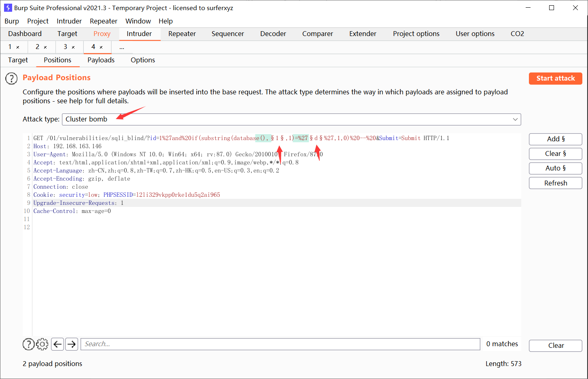The width and height of the screenshot is (588, 379).
Task: Click into the Search field
Action: click(280, 344)
